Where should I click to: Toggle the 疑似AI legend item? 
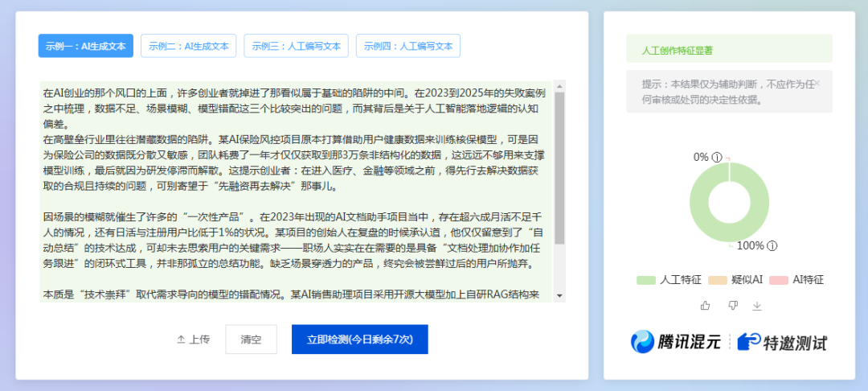[x=738, y=280]
